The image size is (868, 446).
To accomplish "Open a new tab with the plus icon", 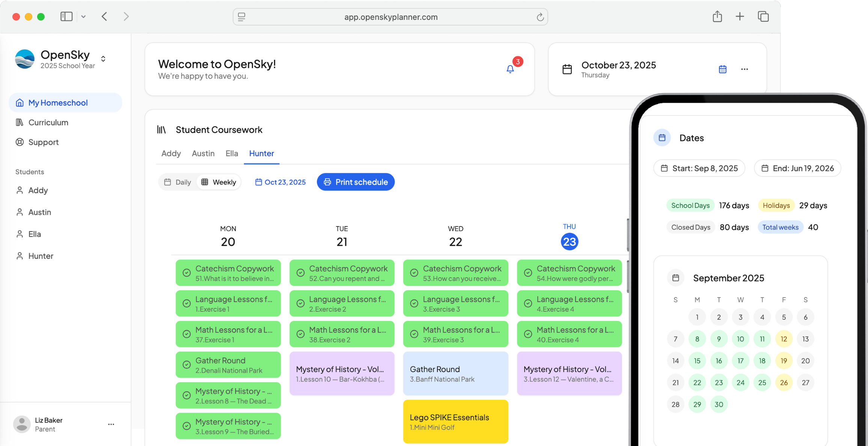I will click(740, 17).
